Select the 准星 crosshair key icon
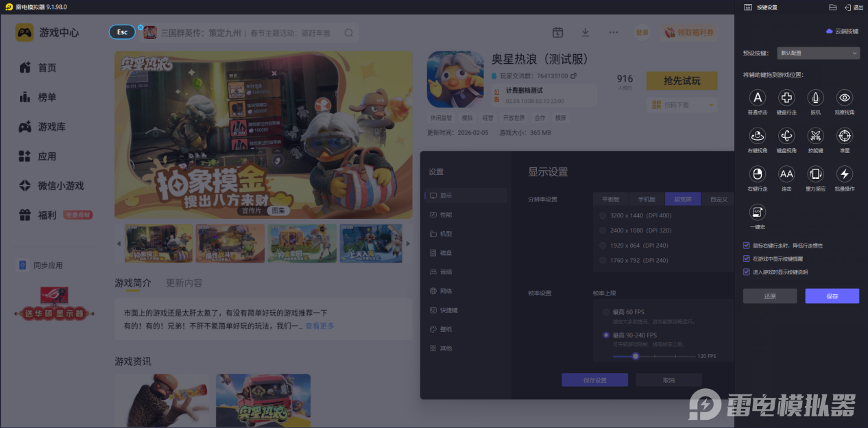The height and width of the screenshot is (428, 868). tap(845, 136)
